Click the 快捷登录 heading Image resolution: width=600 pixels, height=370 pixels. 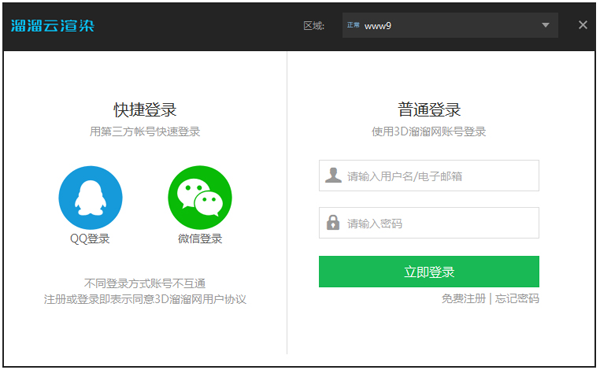[145, 110]
